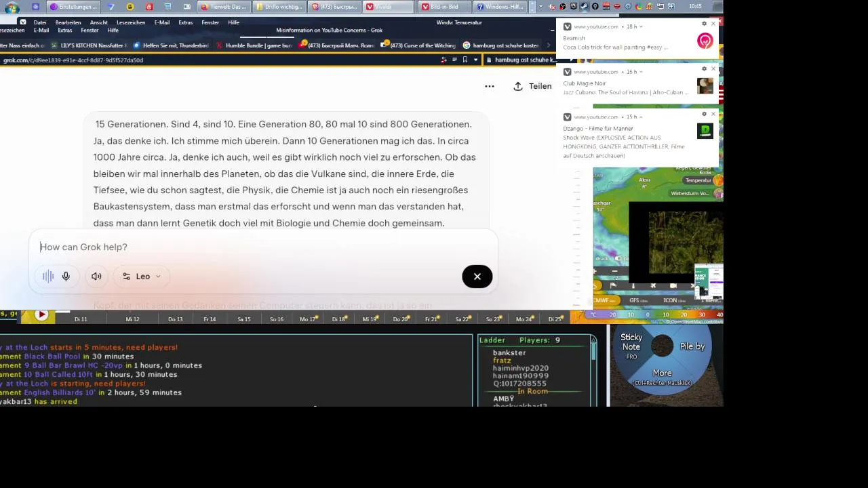The image size is (868, 488).
Task: Open the top-row Extras menu
Action: click(x=186, y=22)
